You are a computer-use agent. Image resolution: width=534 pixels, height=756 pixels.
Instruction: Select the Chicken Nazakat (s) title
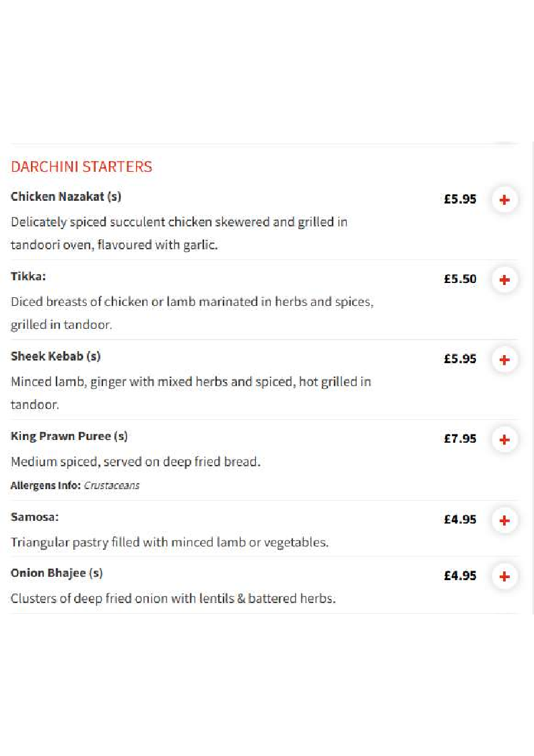pyautogui.click(x=66, y=197)
